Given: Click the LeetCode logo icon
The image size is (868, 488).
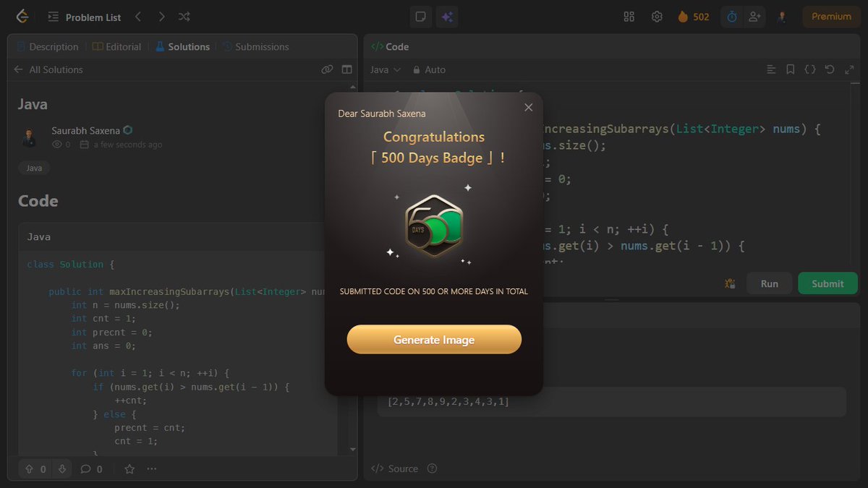Looking at the screenshot, I should pyautogui.click(x=23, y=16).
